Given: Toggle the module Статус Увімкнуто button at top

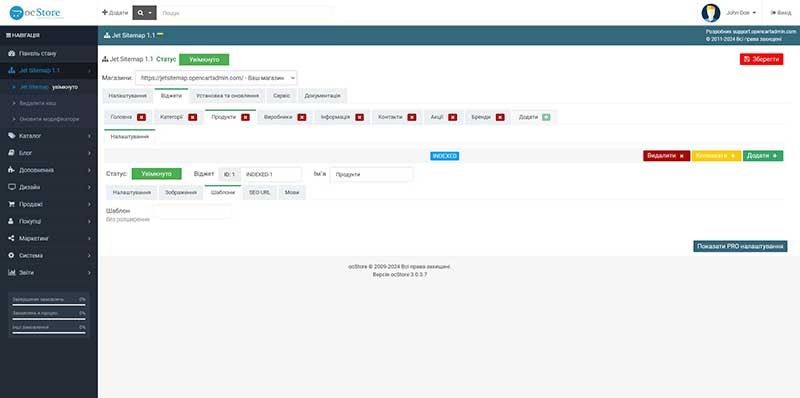Looking at the screenshot, I should click(x=204, y=60).
